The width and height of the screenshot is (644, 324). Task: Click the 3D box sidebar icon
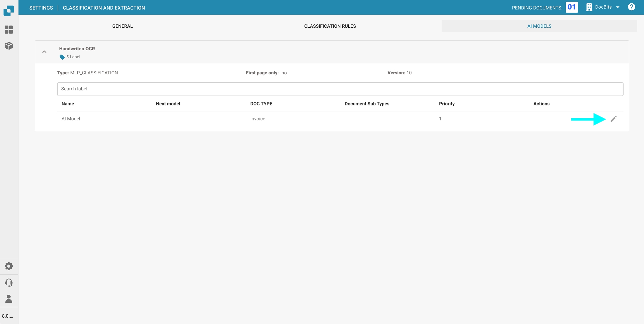tap(9, 46)
